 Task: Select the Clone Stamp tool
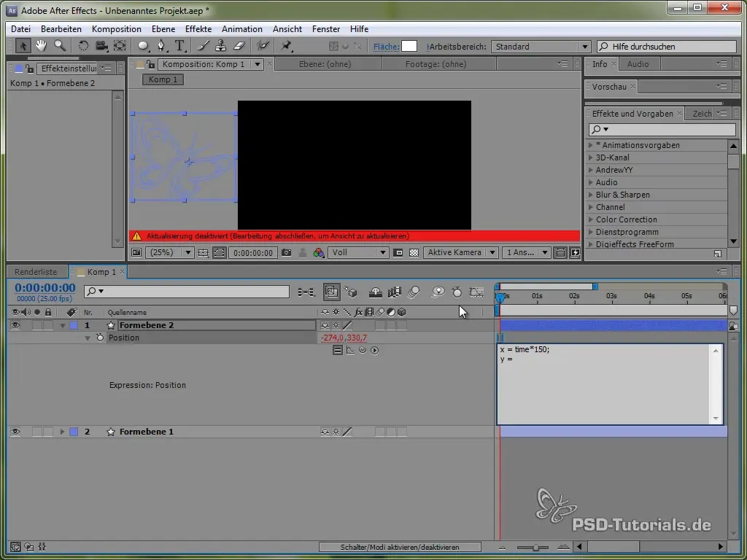click(220, 46)
